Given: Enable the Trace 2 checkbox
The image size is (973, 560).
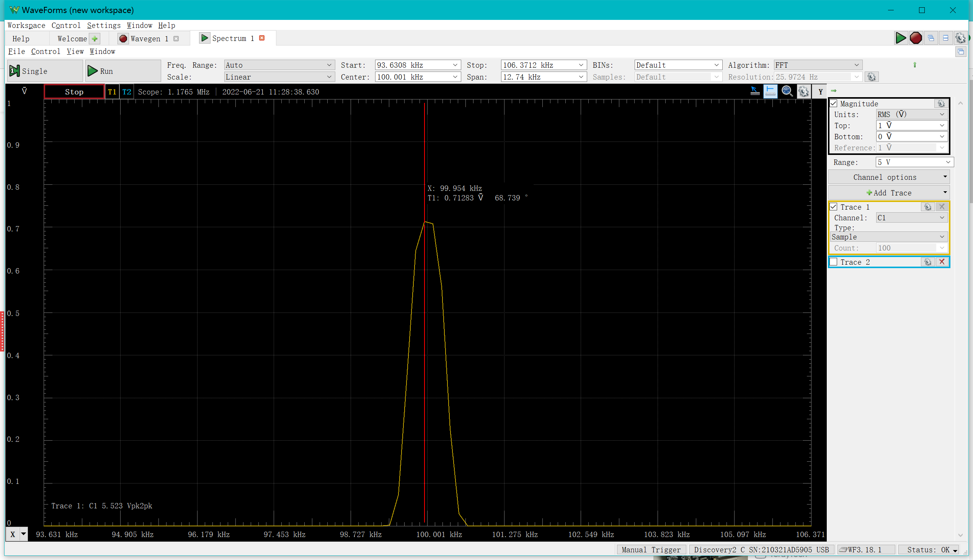Looking at the screenshot, I should click(x=834, y=262).
